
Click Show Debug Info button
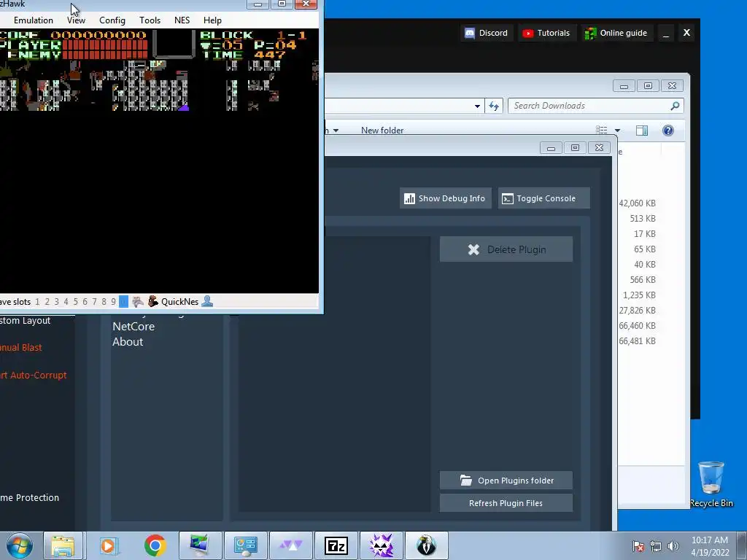[x=446, y=198]
